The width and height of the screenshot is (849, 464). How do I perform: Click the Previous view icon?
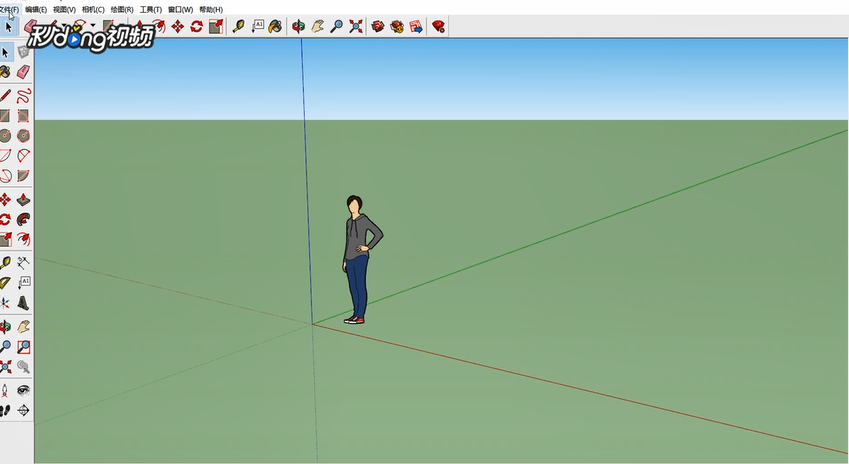[x=23, y=367]
